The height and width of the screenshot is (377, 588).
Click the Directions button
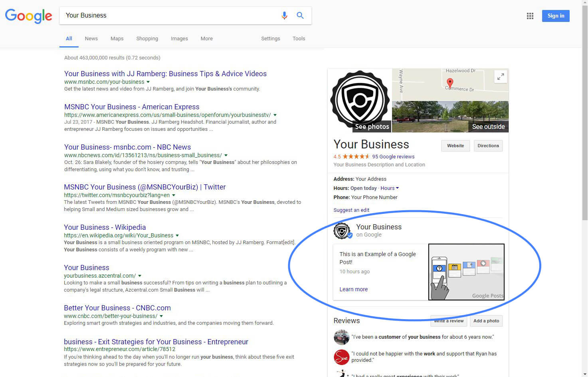(x=488, y=146)
